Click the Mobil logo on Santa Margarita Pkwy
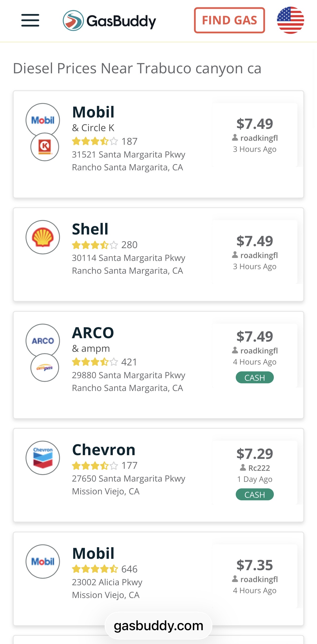Screen dimensions: 317x644 click(43, 120)
